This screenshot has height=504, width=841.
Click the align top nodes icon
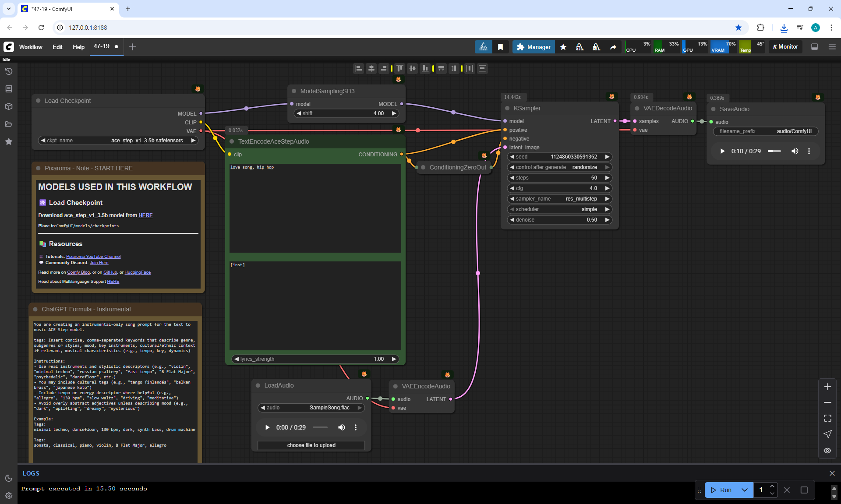pos(399,68)
